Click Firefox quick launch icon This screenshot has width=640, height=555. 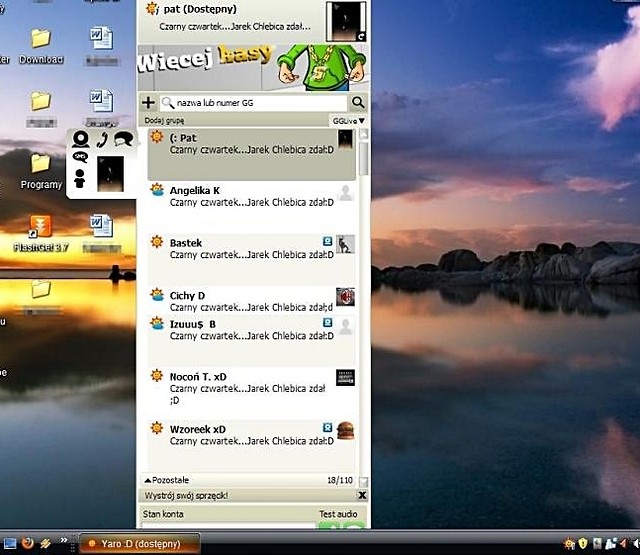pyautogui.click(x=28, y=543)
